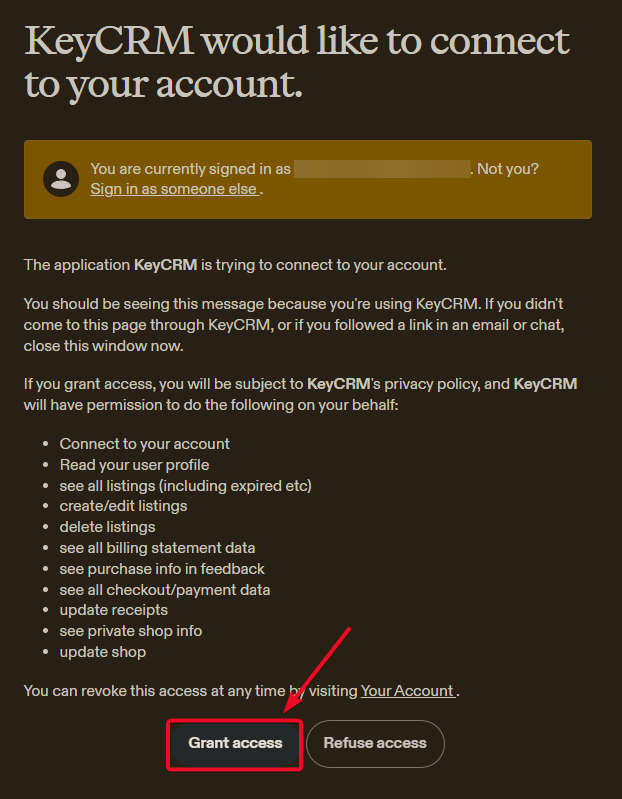
Task: Select the "see all billing statement data" item
Action: [x=157, y=548]
